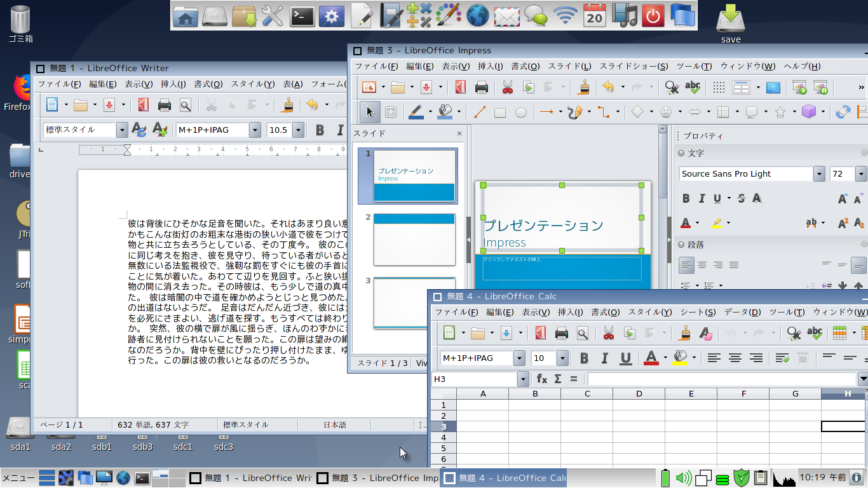Click Increase Font Size in Impress sidebar

843,198
